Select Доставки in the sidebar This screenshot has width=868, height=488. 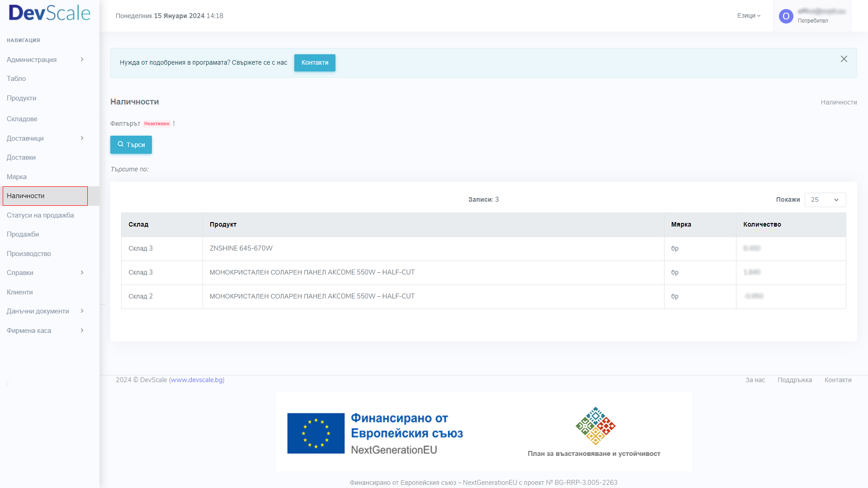21,157
